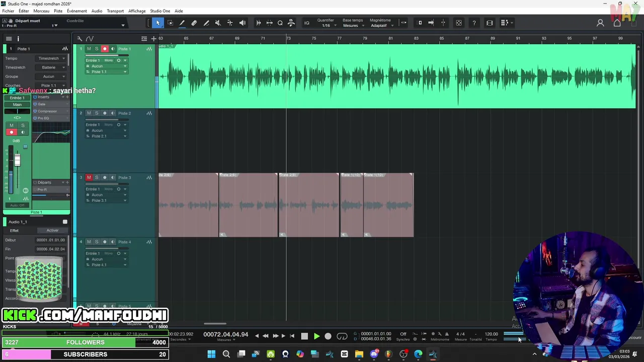The width and height of the screenshot is (644, 362).
Task: Click the Piste 1 volume slider
Action: click(106, 55)
